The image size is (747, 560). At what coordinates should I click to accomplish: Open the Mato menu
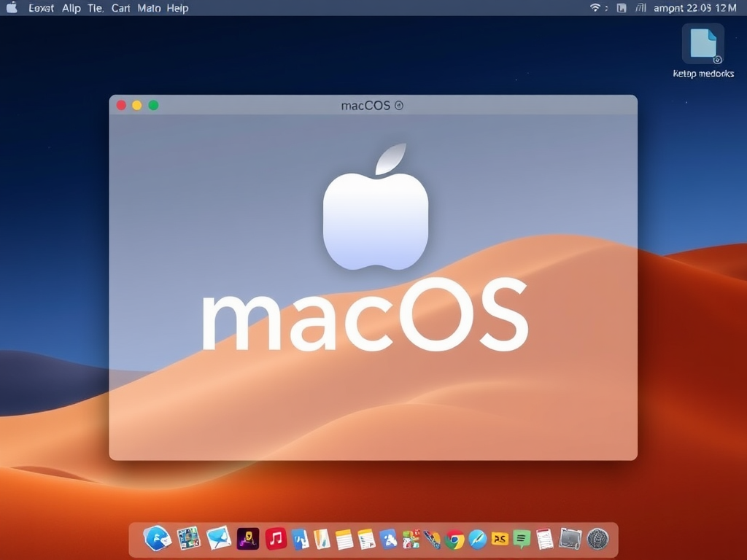[149, 8]
